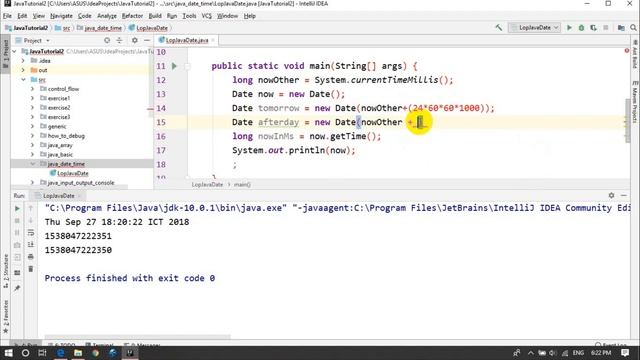Toggle soft-wrap in the Run console

pyautogui.click(x=31, y=232)
